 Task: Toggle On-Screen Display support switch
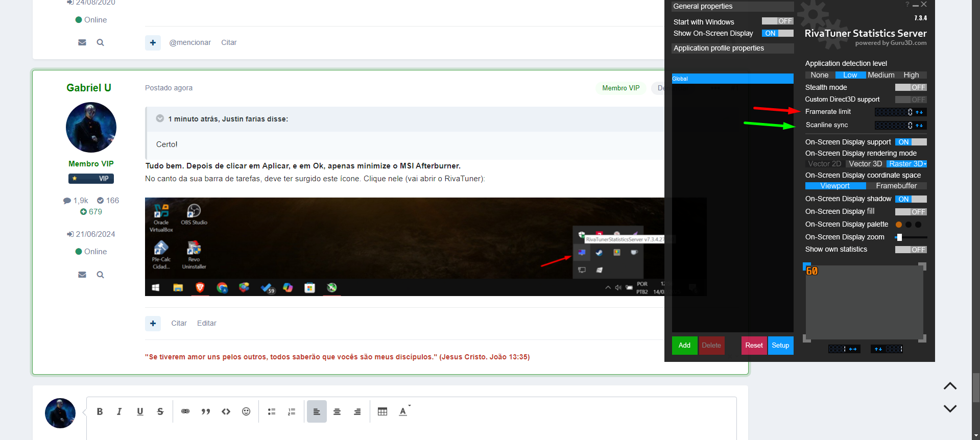tap(911, 142)
